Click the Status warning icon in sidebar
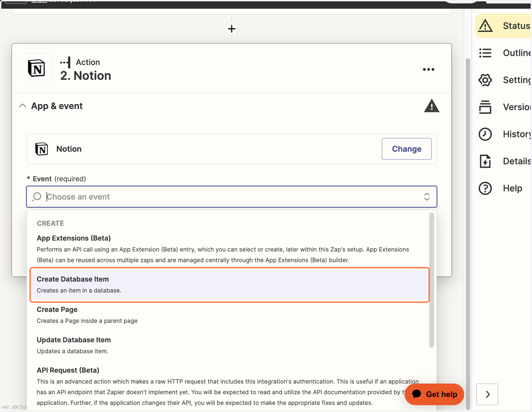The width and height of the screenshot is (532, 412). click(x=485, y=26)
